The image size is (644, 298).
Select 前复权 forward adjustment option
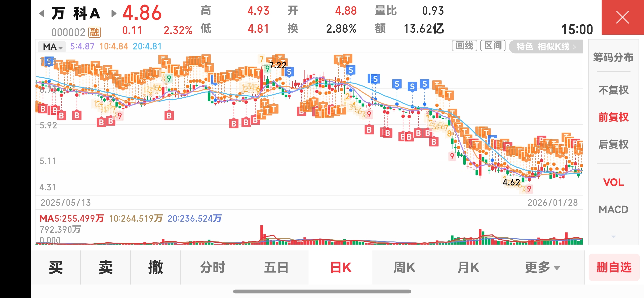point(613,117)
